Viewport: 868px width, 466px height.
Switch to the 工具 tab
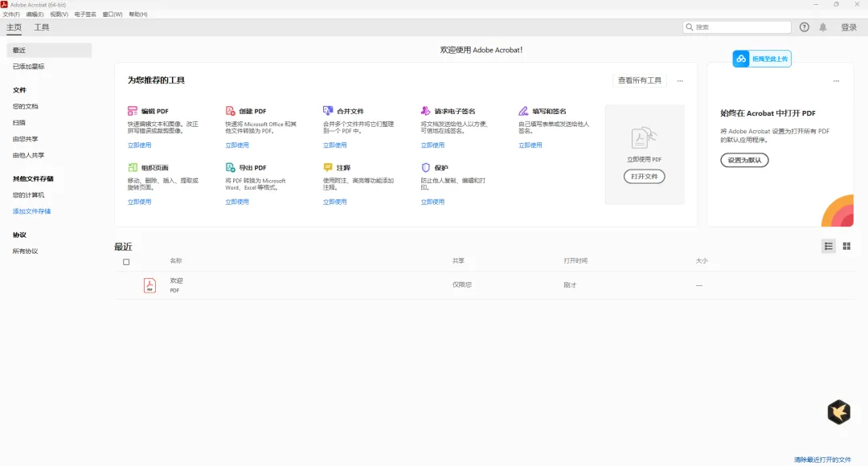42,27
